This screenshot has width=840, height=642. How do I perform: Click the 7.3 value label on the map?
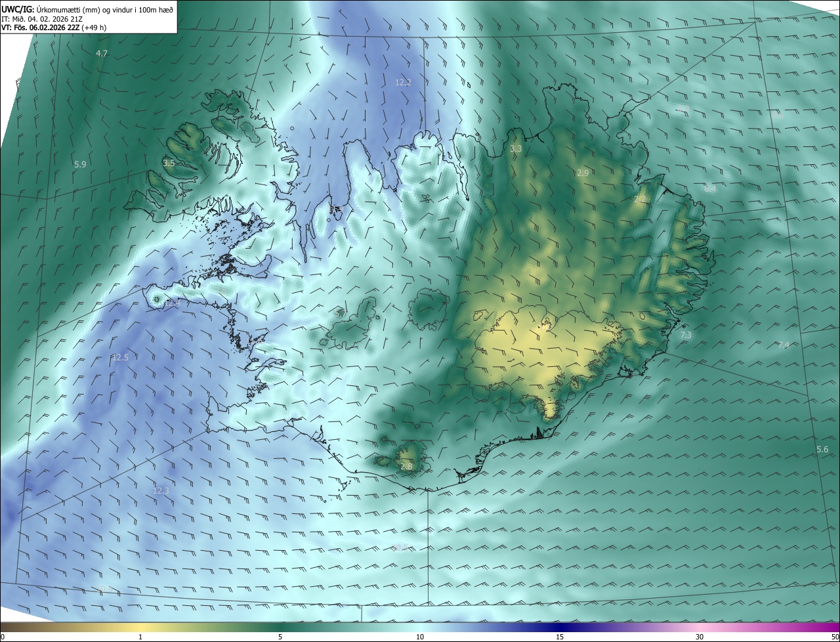tap(686, 335)
